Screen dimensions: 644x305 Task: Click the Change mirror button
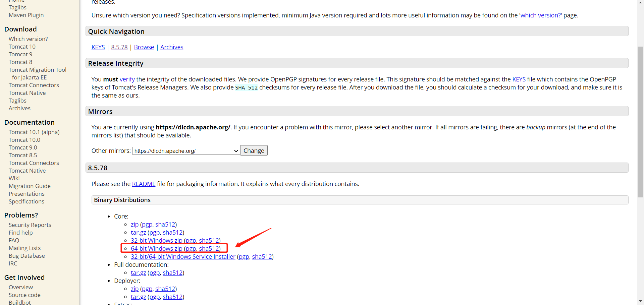point(254,150)
